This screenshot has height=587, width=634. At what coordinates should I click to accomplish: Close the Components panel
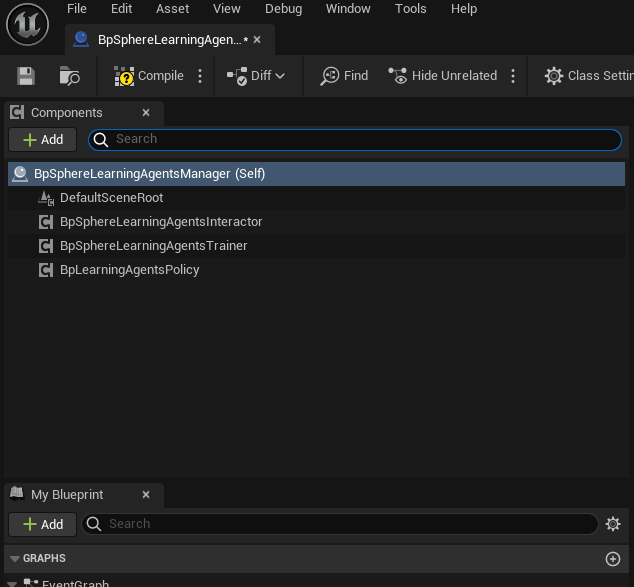[x=146, y=113]
